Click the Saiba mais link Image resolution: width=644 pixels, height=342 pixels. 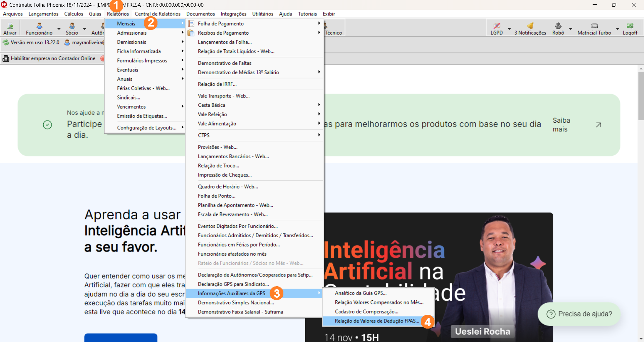tap(561, 125)
